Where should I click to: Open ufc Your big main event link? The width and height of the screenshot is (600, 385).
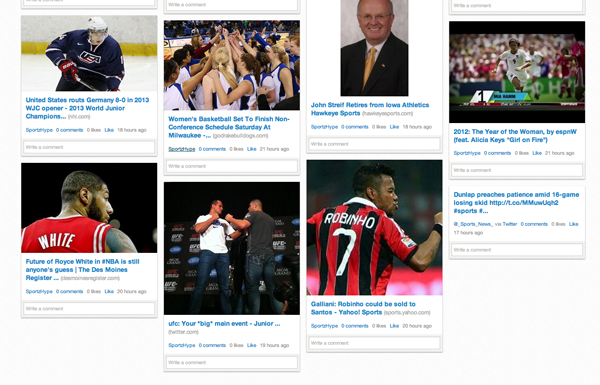(224, 324)
